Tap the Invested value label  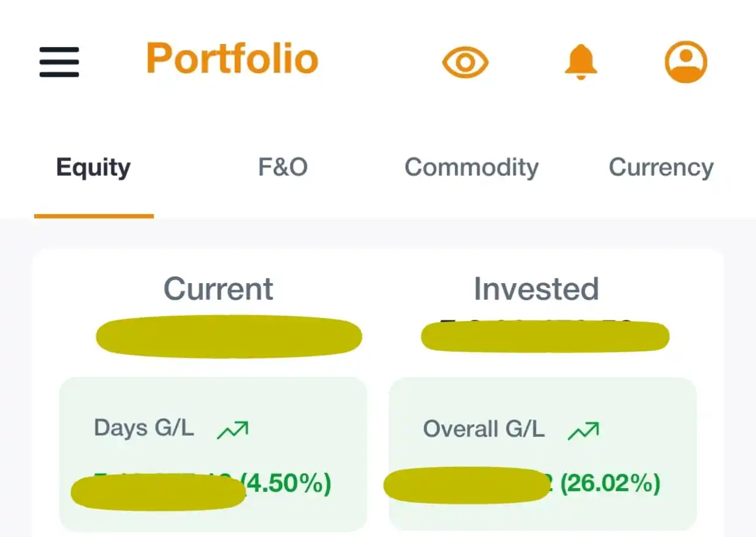click(537, 289)
